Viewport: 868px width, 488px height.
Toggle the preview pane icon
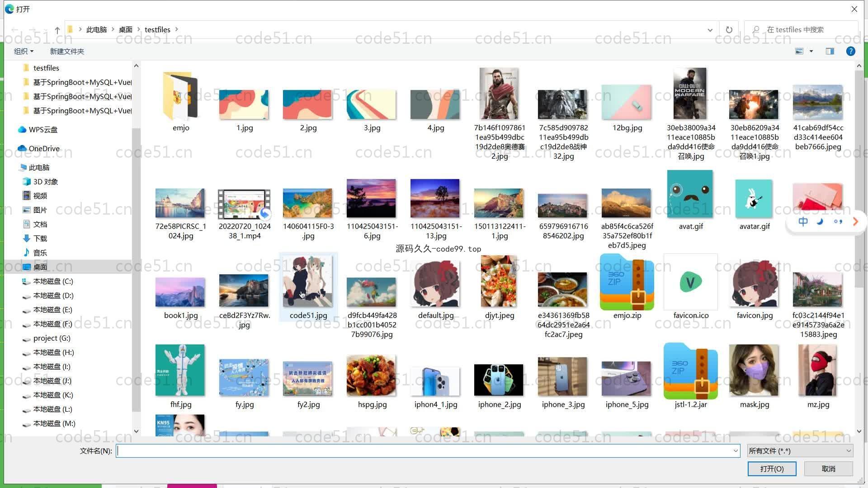pos(830,52)
